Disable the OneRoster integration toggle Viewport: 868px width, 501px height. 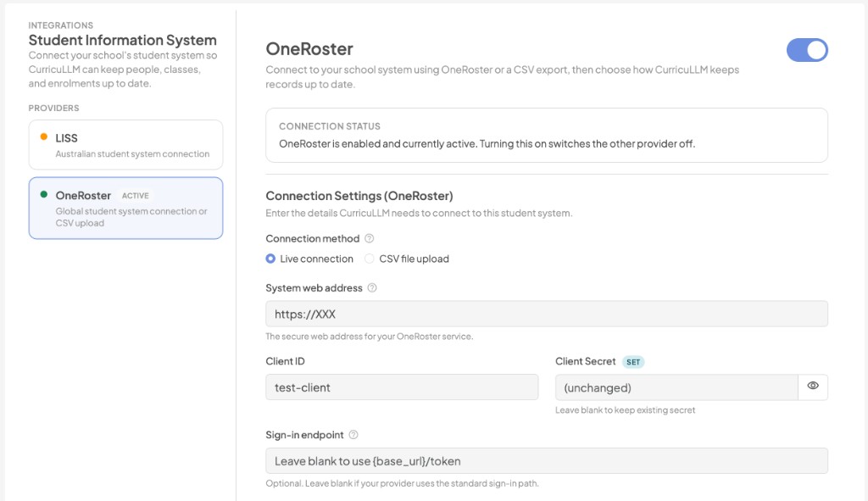806,51
